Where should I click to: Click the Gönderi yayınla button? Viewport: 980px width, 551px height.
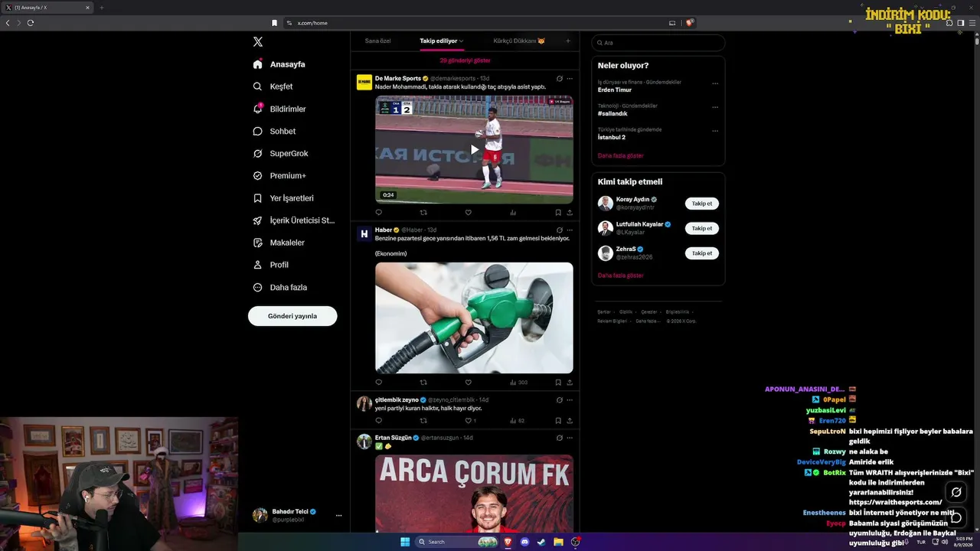pos(292,316)
